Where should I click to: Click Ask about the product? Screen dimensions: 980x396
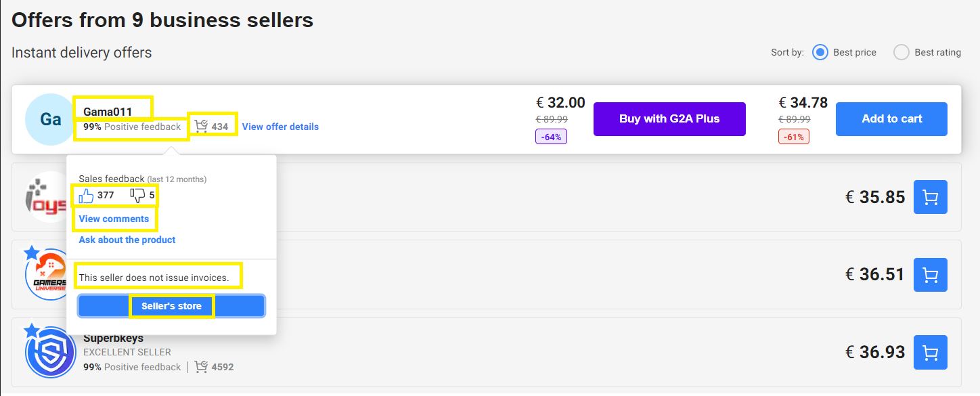(x=126, y=240)
